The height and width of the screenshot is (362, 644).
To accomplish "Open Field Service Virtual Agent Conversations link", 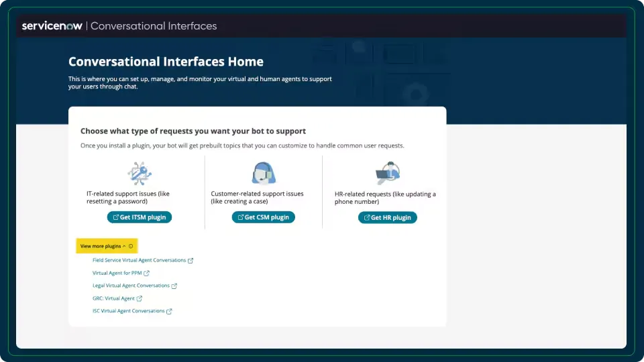I will click(140, 260).
